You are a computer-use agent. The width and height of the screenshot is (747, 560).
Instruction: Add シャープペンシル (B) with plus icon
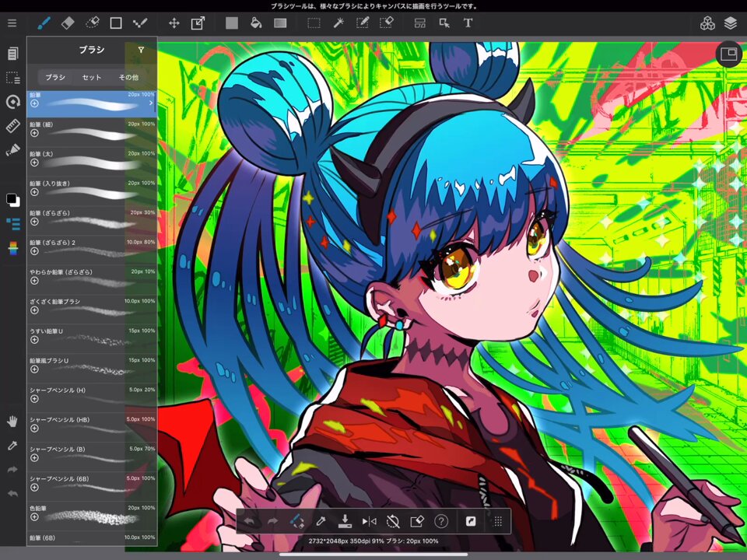34,458
